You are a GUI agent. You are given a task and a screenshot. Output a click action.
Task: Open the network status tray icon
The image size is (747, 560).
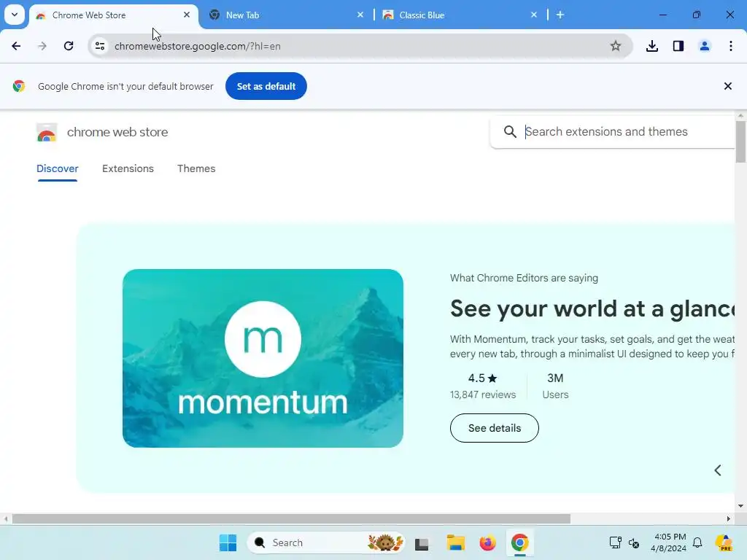pyautogui.click(x=616, y=542)
